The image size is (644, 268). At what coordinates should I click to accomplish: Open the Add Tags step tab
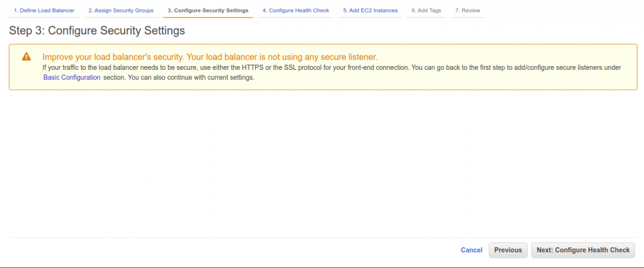click(426, 11)
